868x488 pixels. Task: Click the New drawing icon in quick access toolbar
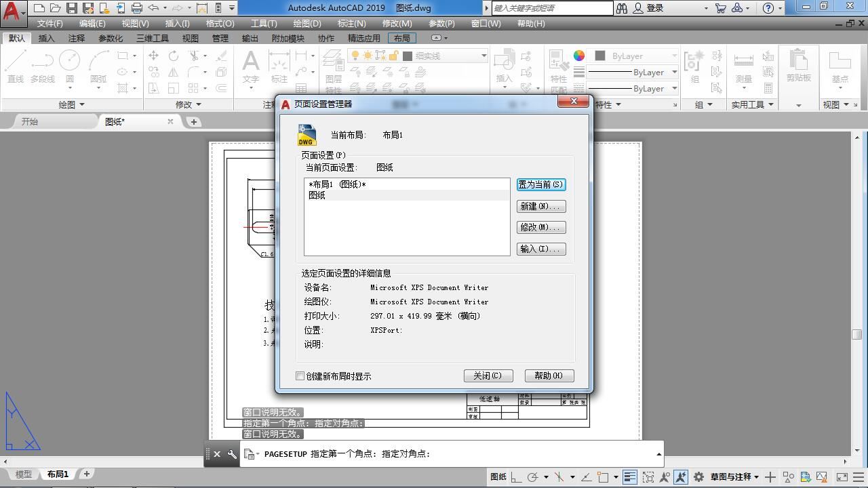point(39,8)
